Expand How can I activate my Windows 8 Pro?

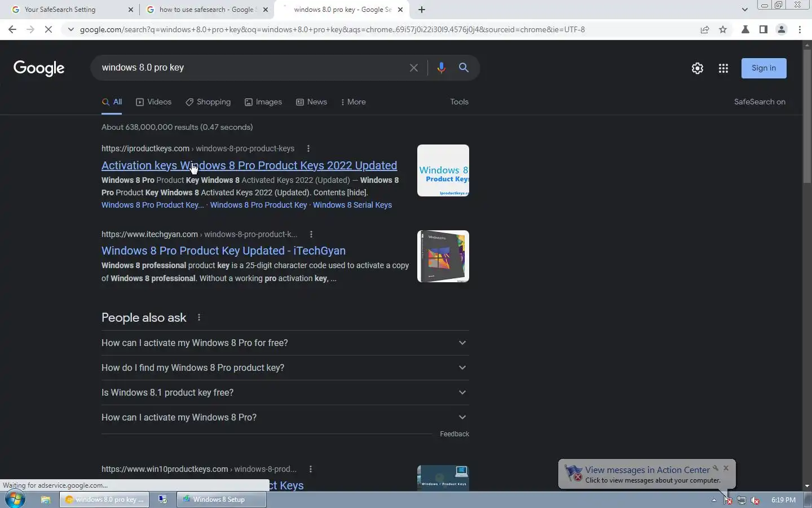tap(285, 418)
